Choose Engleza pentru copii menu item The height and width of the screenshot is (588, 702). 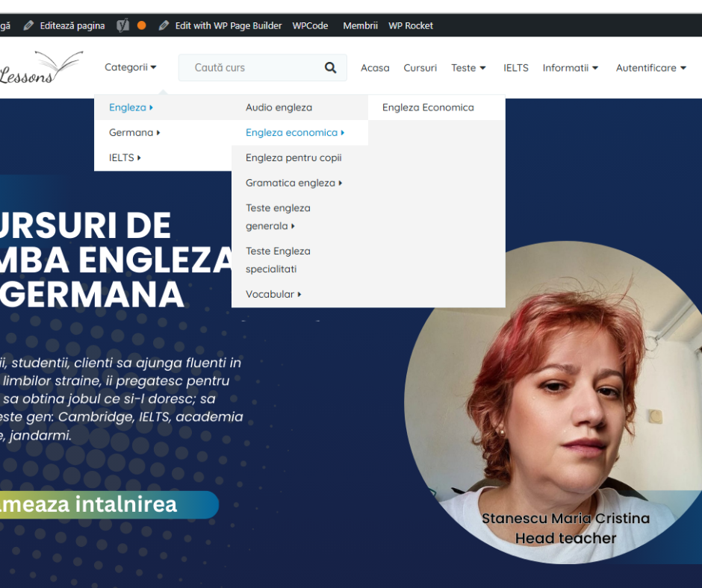pyautogui.click(x=293, y=157)
